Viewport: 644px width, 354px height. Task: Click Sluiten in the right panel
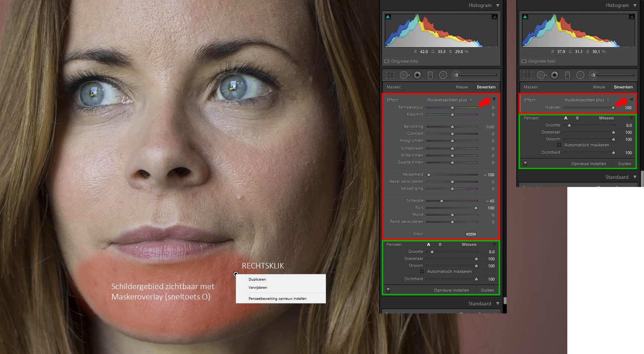pyautogui.click(x=624, y=164)
